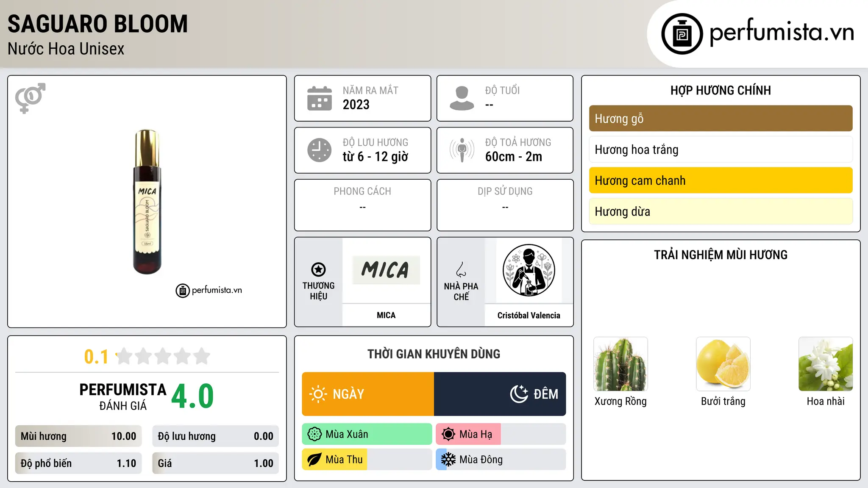868x488 pixels.
Task: Click the Hoa nhài note label
Action: [x=826, y=401]
